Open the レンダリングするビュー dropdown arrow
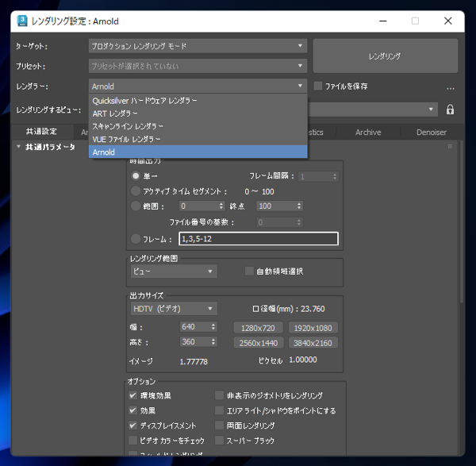 pos(431,110)
